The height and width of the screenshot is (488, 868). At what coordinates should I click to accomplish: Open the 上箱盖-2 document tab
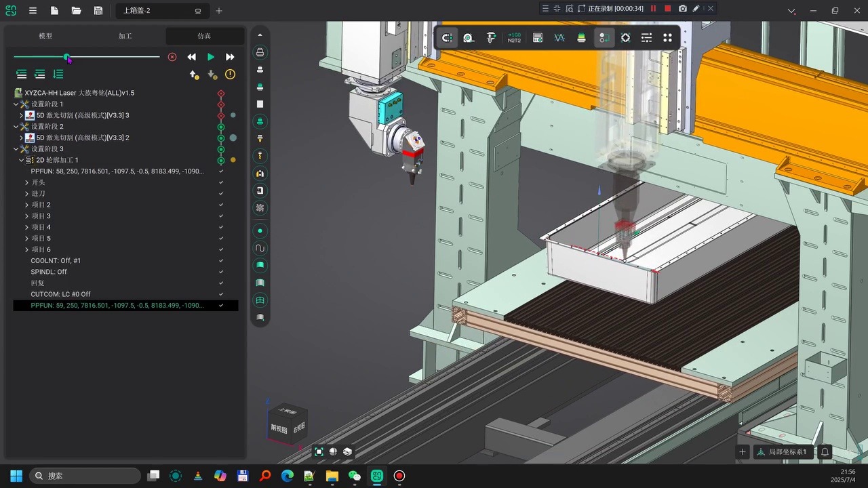pyautogui.click(x=162, y=11)
